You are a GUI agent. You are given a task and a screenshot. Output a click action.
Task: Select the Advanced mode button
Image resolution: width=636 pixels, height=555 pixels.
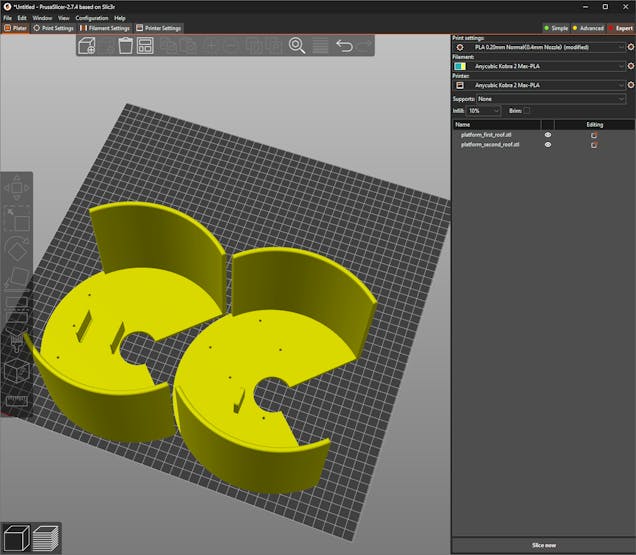pyautogui.click(x=587, y=28)
